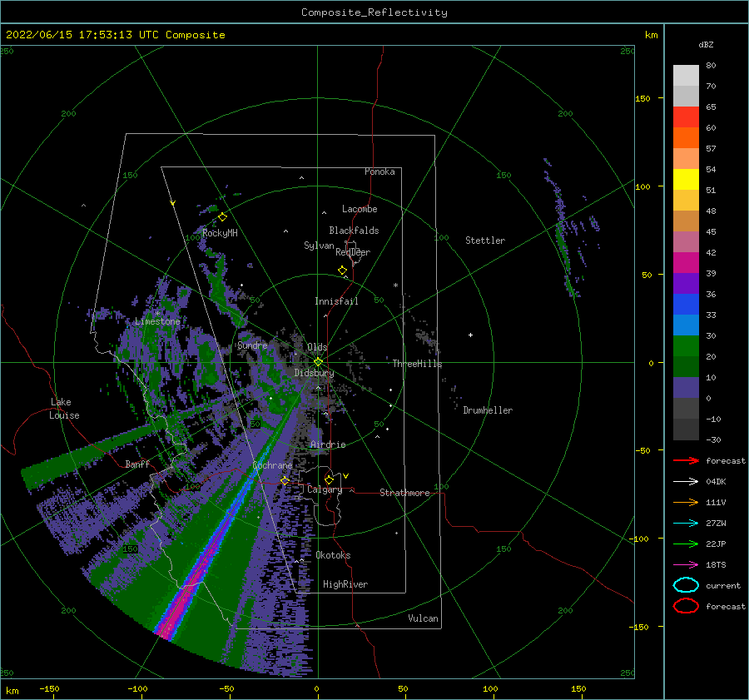Click the green 22JP arrow icon

(686, 544)
